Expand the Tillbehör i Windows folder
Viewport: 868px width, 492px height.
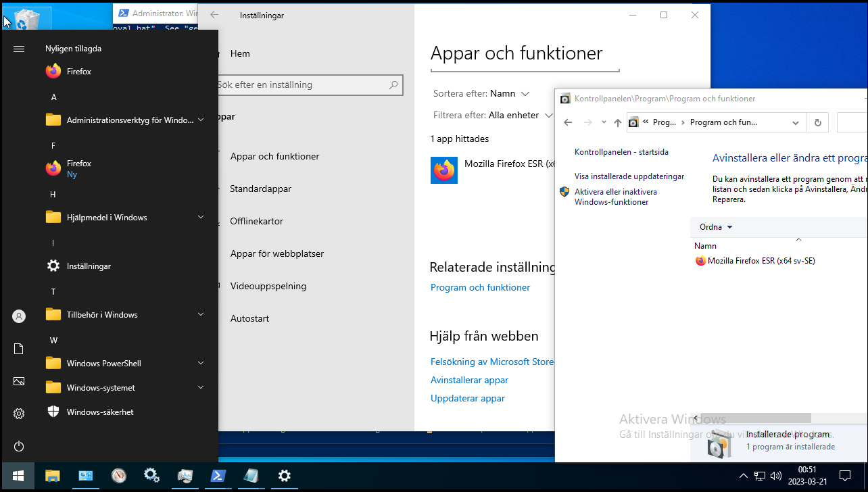[x=200, y=314]
